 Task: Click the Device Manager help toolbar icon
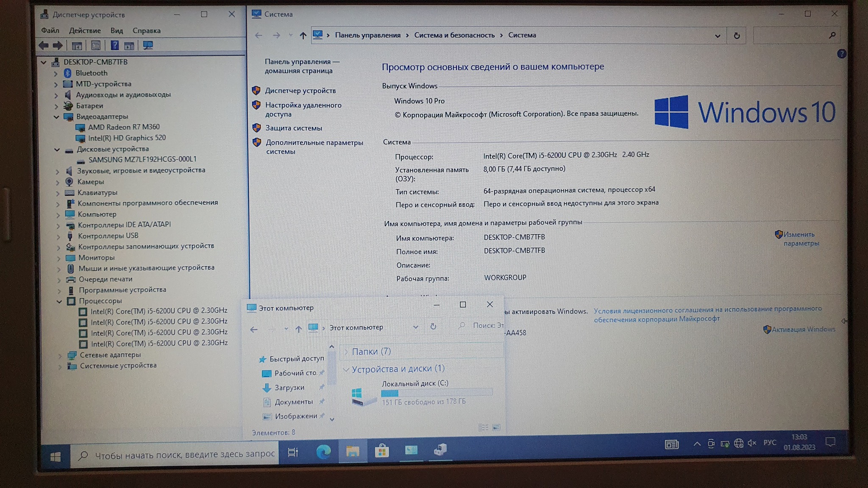(114, 45)
